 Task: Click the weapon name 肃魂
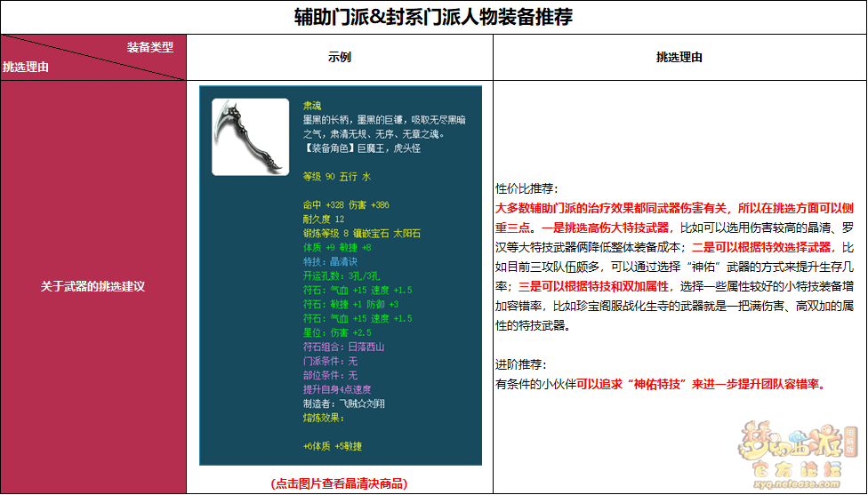[x=312, y=104]
